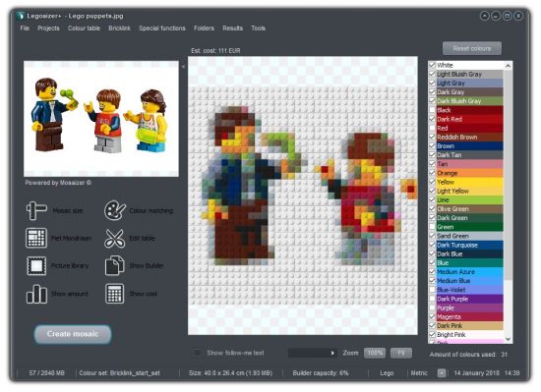Enable the Green colour checkbox
Viewport: 541px width, 392px height.
[x=433, y=227]
